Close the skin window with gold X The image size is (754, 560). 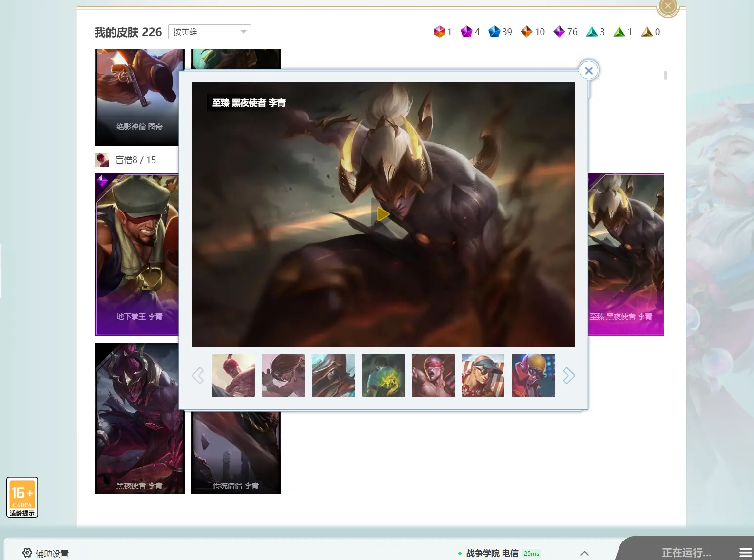(668, 6)
